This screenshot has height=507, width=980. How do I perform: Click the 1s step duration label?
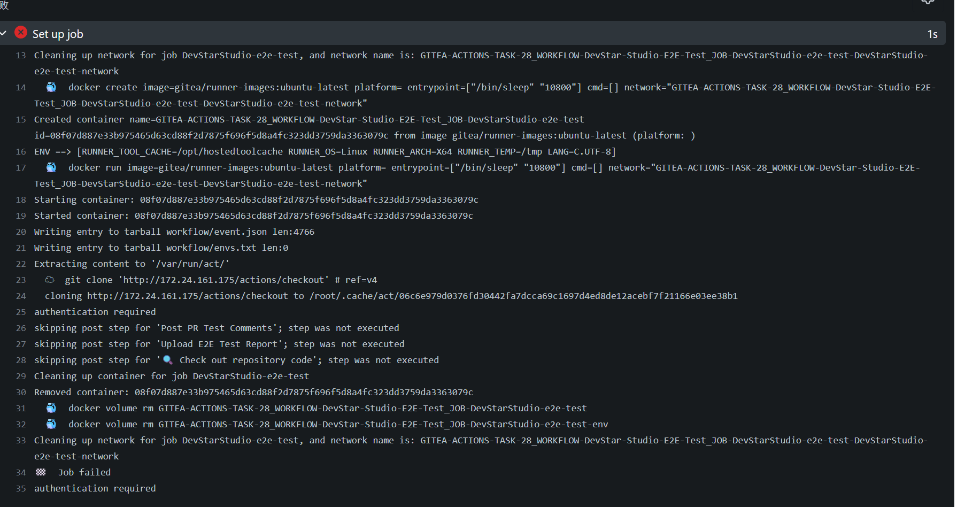(932, 34)
